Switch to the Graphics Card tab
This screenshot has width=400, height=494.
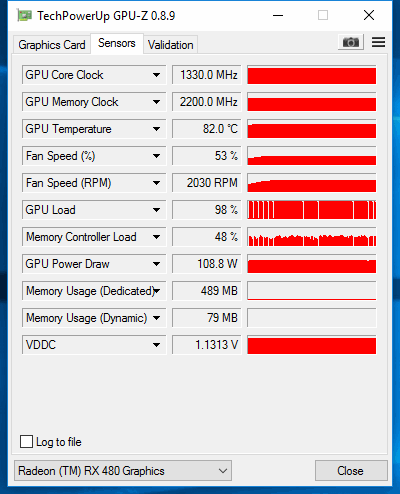click(x=52, y=45)
